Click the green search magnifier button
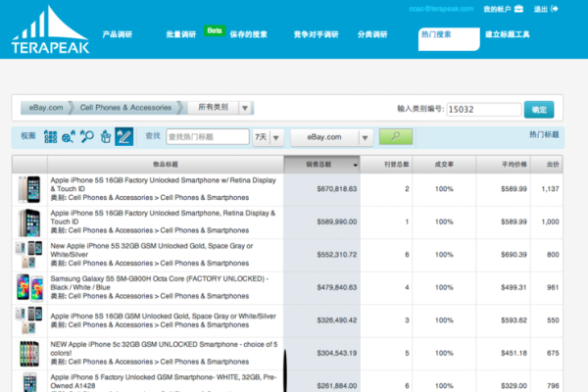The image size is (588, 392). coord(396,136)
